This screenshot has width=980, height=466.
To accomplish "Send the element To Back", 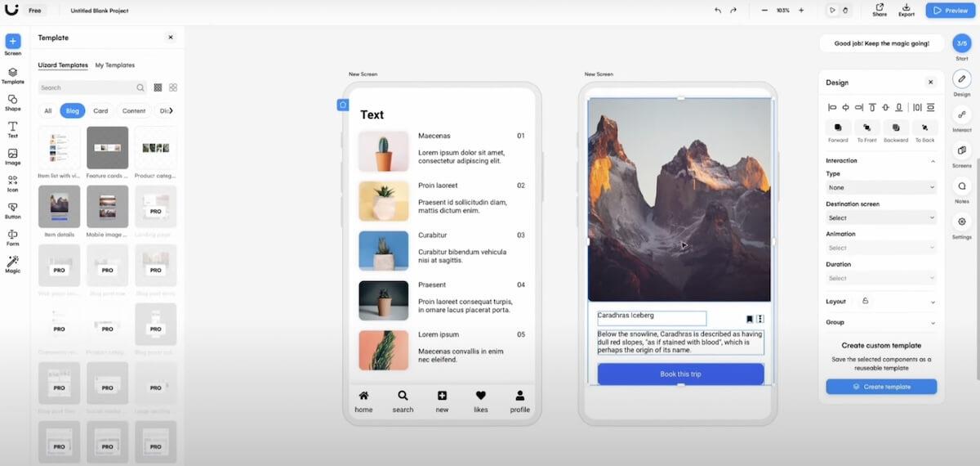I will pyautogui.click(x=924, y=128).
